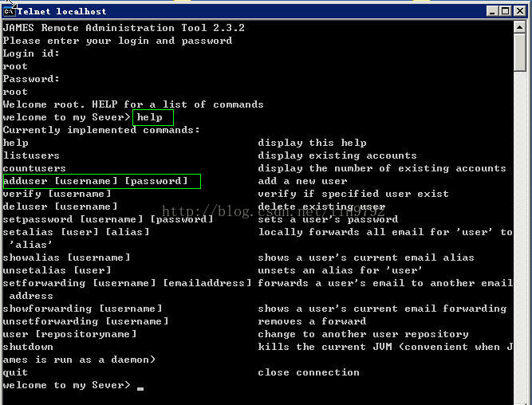Click the 'display existing accounts' description
Screen dimensions: 532x405
point(337,155)
